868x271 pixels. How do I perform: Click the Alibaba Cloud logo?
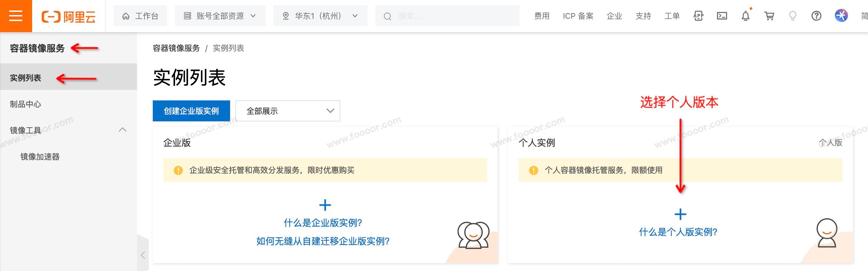point(69,16)
